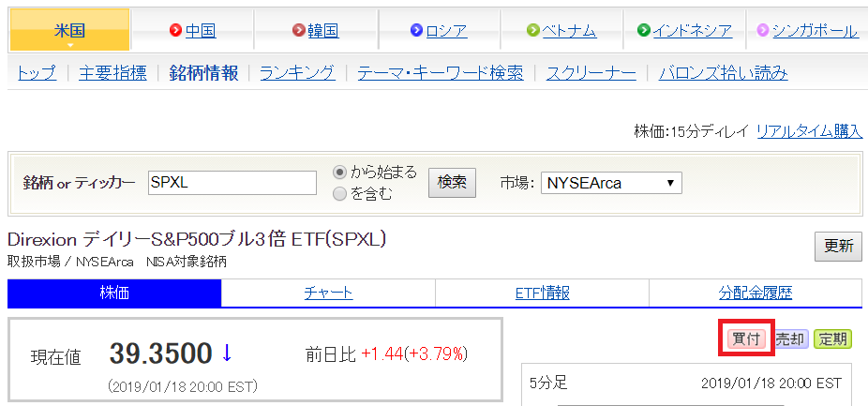This screenshot has height=406, width=868.
Task: Click the red circle icon beside 韓国
Action: click(x=299, y=30)
